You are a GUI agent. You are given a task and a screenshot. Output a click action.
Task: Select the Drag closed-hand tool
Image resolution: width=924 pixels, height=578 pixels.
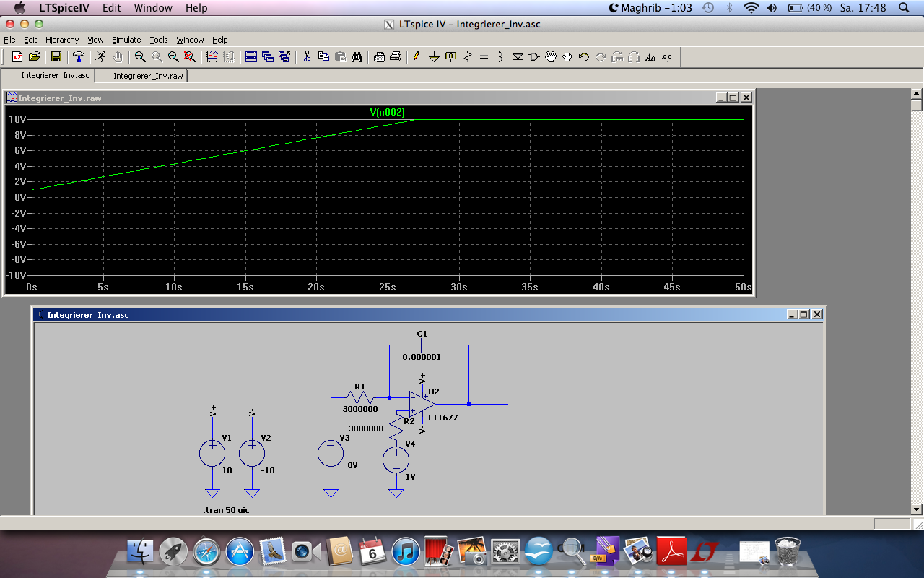click(567, 57)
